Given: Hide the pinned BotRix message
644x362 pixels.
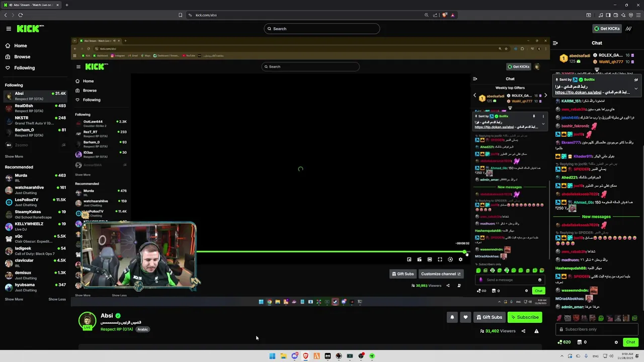Looking at the screenshot, I should (x=636, y=80).
